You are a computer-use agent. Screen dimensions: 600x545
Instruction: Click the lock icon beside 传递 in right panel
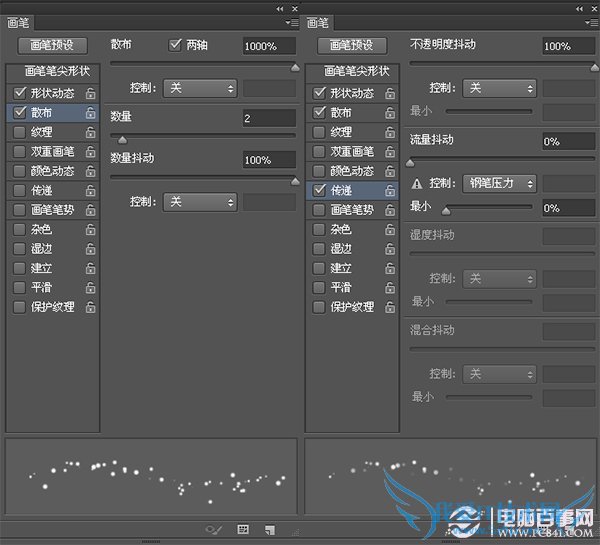[391, 190]
